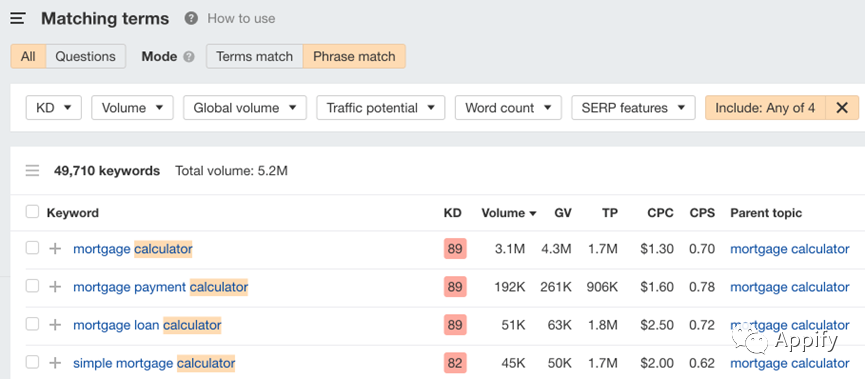
Task: Click the plus icon beside mortgage payment calculator
Action: 55,287
